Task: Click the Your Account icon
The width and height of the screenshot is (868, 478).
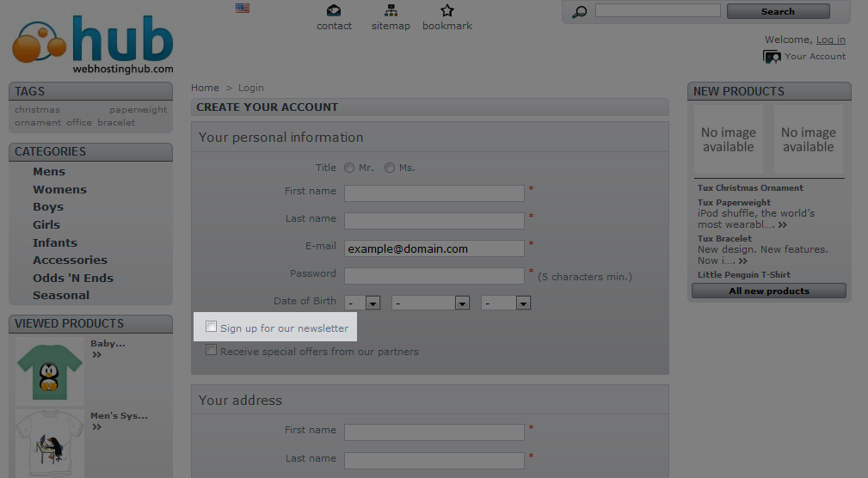Action: pyautogui.click(x=772, y=57)
